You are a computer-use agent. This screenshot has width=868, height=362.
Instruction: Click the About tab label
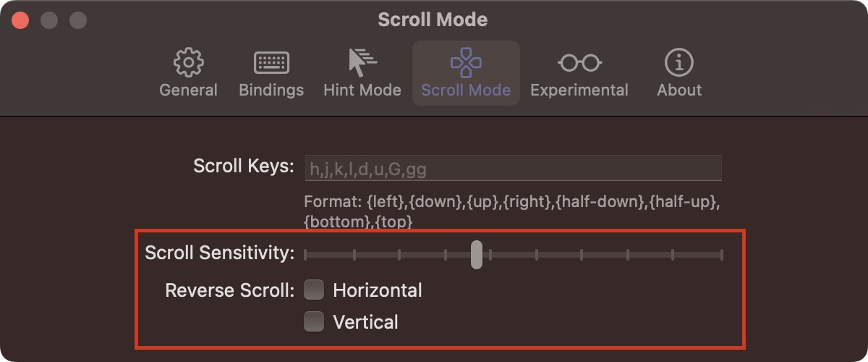coord(679,90)
